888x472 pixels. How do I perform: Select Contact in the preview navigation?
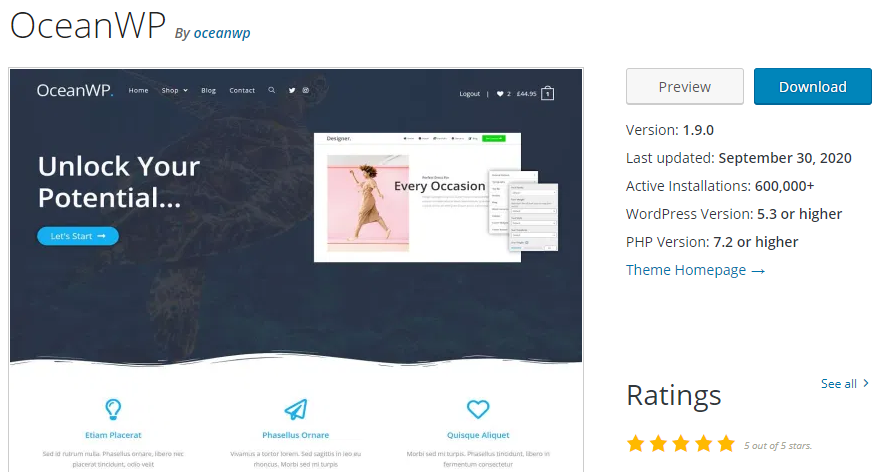(x=242, y=91)
